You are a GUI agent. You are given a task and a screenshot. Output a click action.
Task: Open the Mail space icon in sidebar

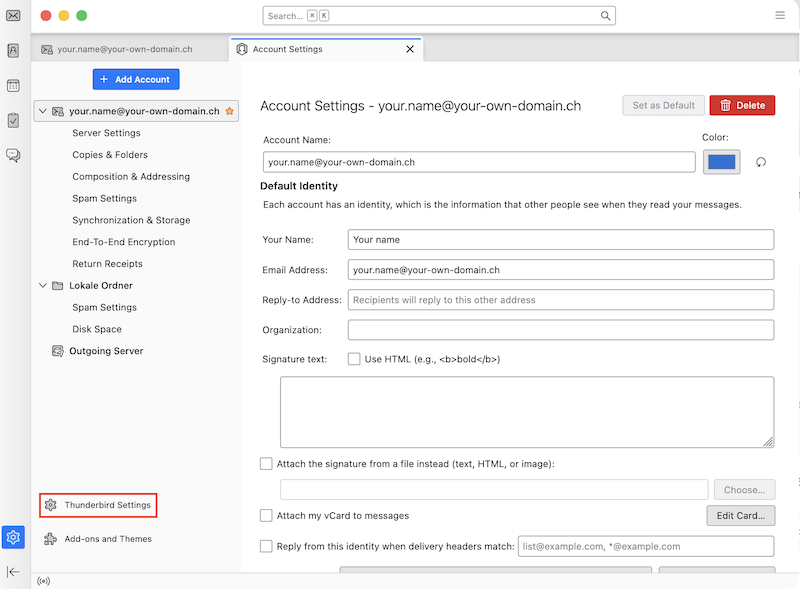coord(13,16)
